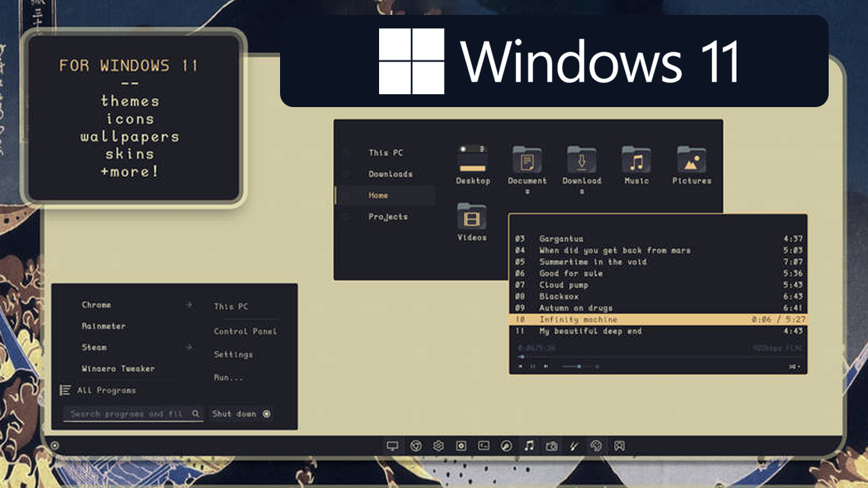Play track 03 Gargantua

(658, 239)
